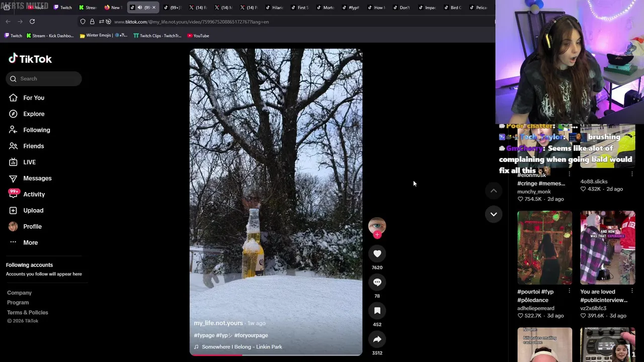Open Somewhere I Belong music link
This screenshot has width=644, height=362.
coord(242,347)
